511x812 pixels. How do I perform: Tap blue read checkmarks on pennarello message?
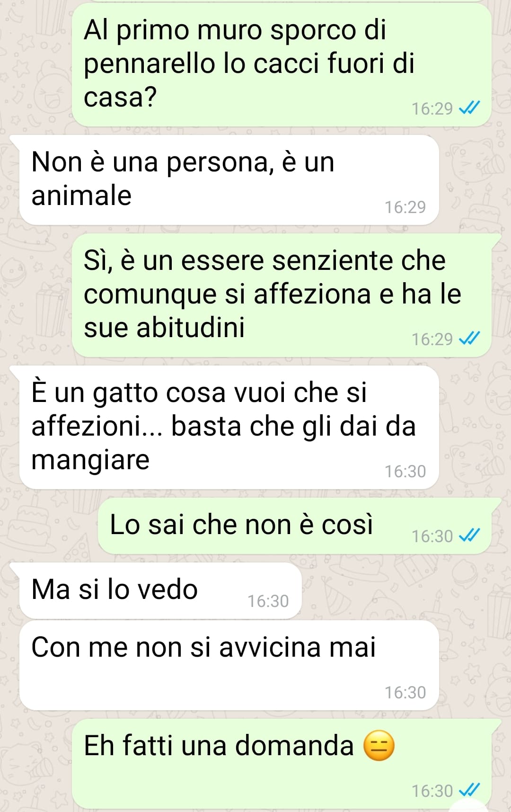(469, 108)
